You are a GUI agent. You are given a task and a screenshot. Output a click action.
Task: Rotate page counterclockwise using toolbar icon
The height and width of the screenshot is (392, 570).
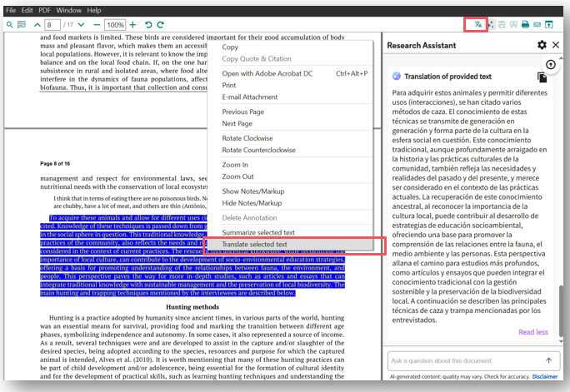point(147,25)
